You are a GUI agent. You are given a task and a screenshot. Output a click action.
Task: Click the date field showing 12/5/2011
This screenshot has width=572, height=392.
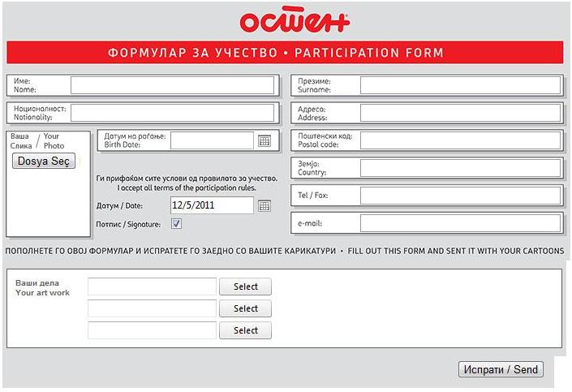coord(212,206)
